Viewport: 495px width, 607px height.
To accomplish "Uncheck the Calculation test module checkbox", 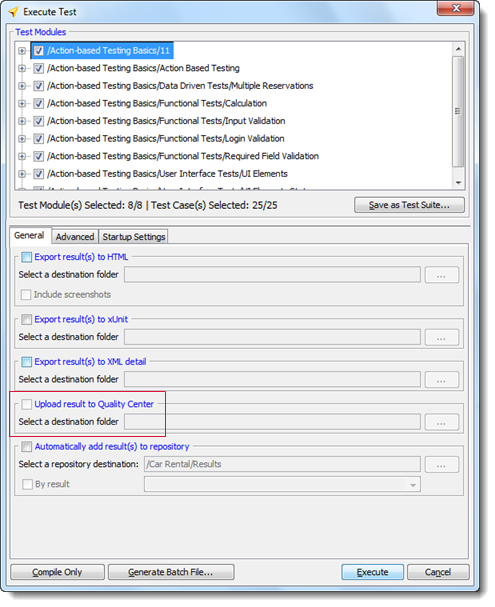I will 38,104.
